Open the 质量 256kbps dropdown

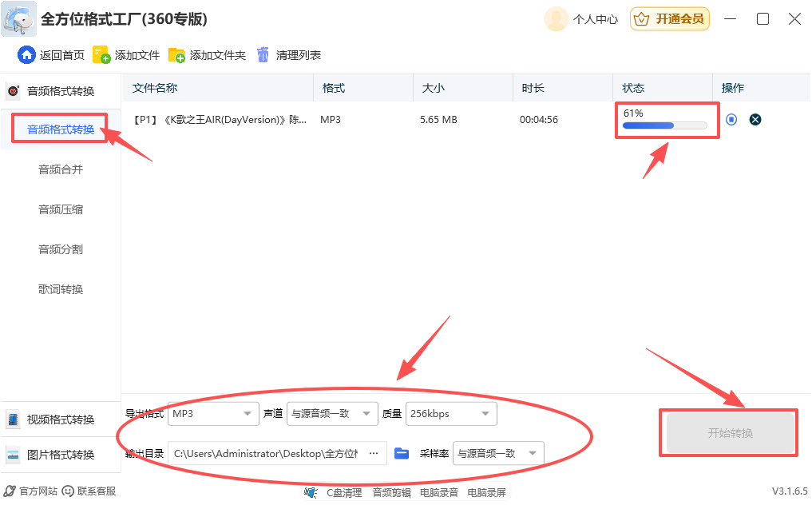tap(450, 414)
